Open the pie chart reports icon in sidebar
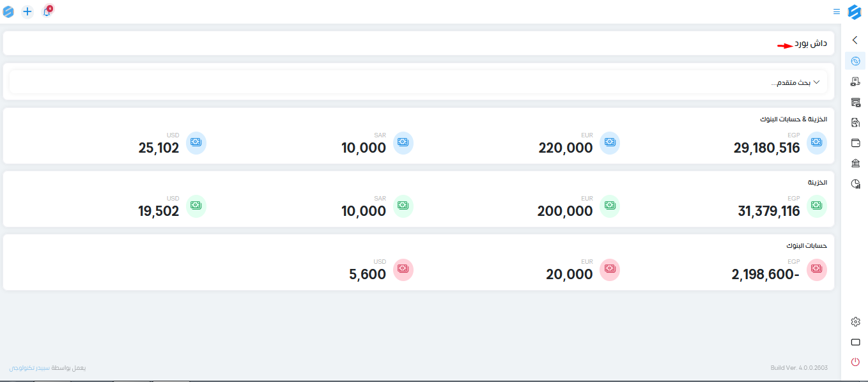The image size is (868, 382). click(x=855, y=183)
